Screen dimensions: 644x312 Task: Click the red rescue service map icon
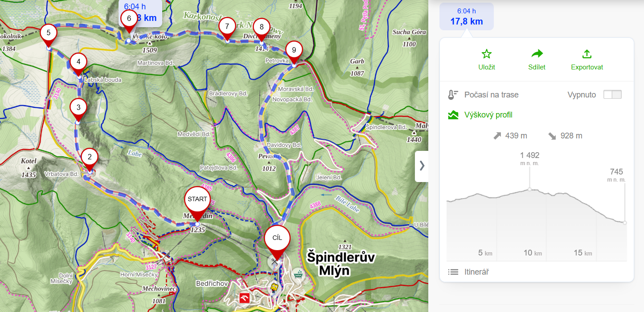[x=244, y=298]
